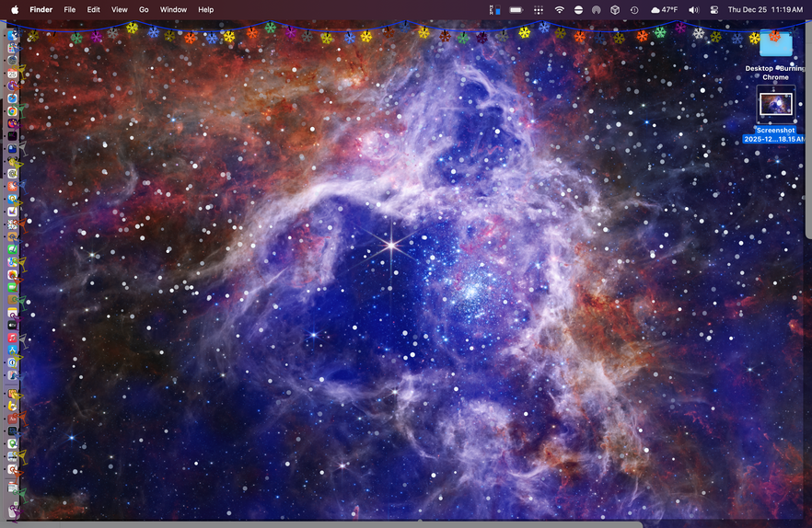Open Safari from the Dock
The image size is (812, 528).
coord(13,98)
